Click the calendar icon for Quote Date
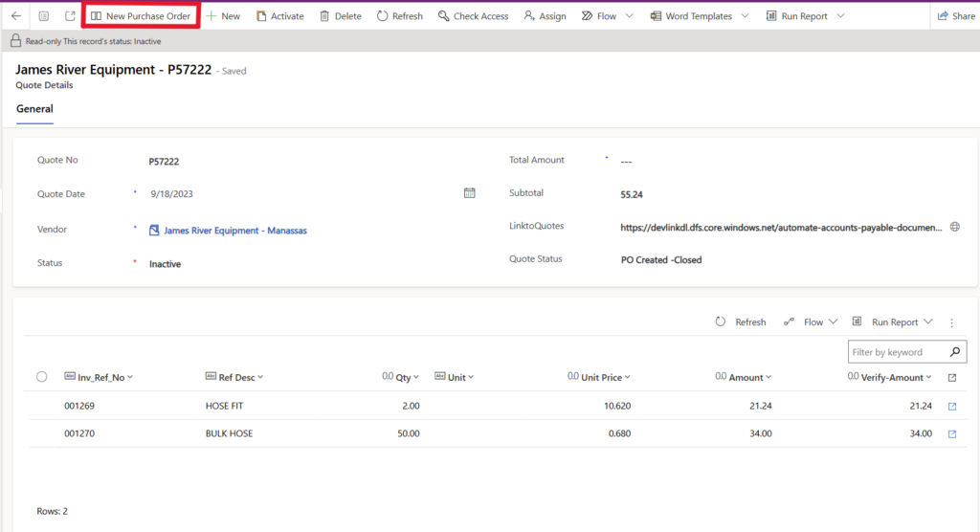980x532 pixels. tap(469, 193)
